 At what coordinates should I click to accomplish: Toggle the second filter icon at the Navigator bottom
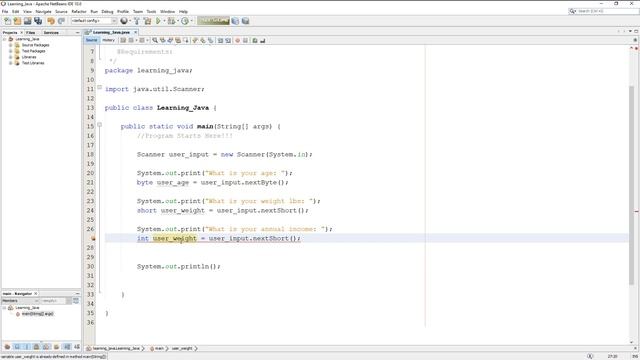pos(17,347)
